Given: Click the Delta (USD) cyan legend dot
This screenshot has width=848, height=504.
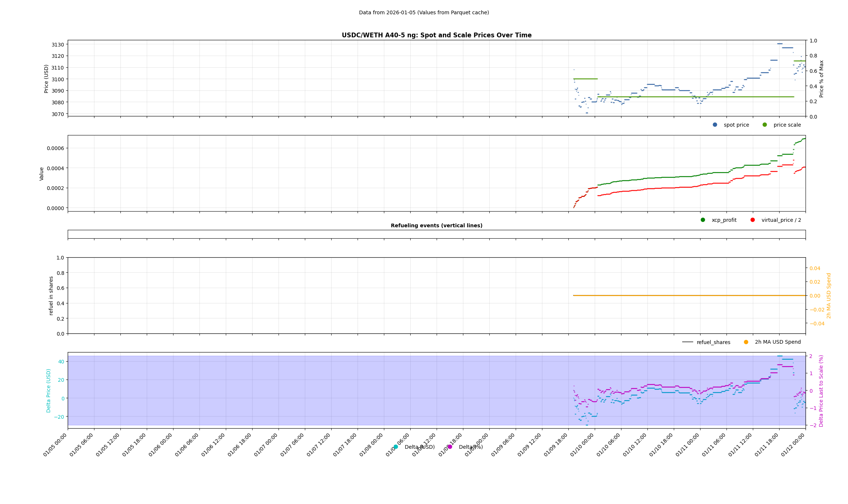Looking at the screenshot, I should (396, 447).
